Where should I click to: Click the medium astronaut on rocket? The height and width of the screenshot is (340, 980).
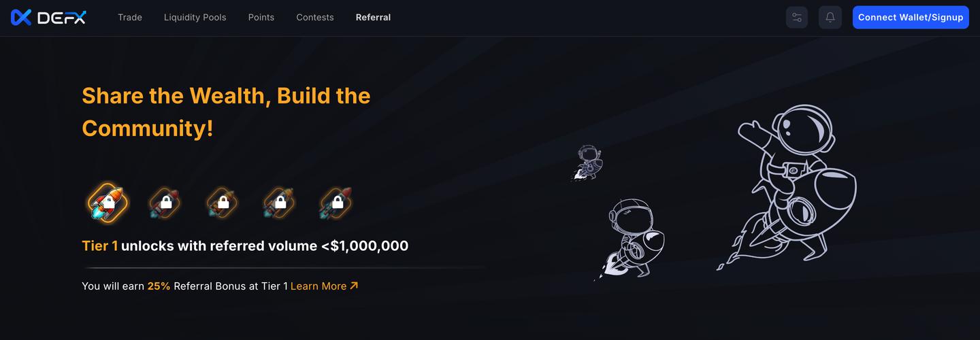tap(631, 237)
